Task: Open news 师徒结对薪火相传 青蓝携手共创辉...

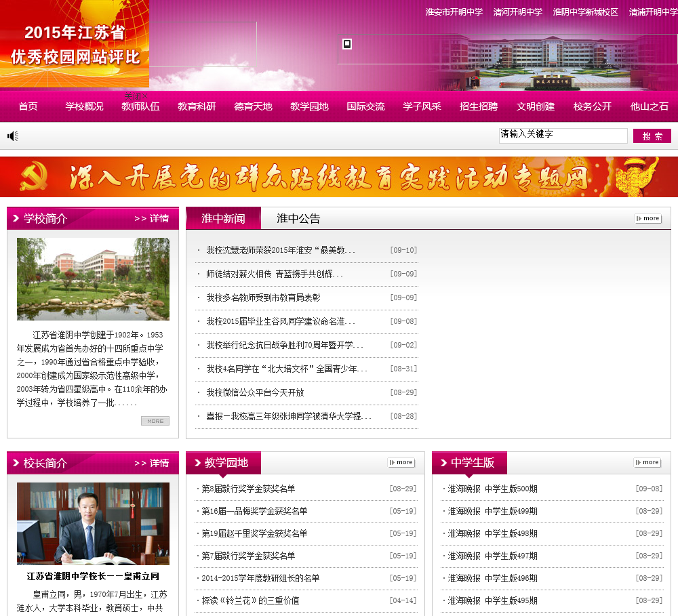Action: [x=275, y=274]
